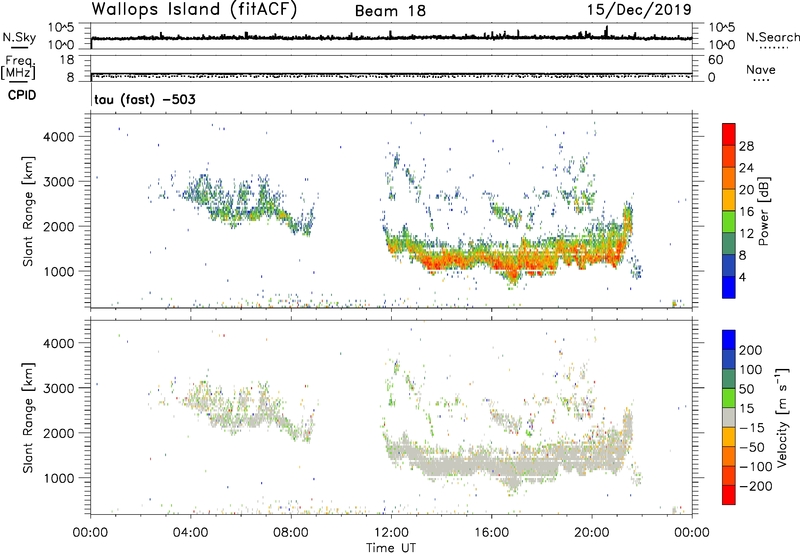The height and width of the screenshot is (554, 800).
Task: Click the '04:00' time axis tick
Action: 191,533
